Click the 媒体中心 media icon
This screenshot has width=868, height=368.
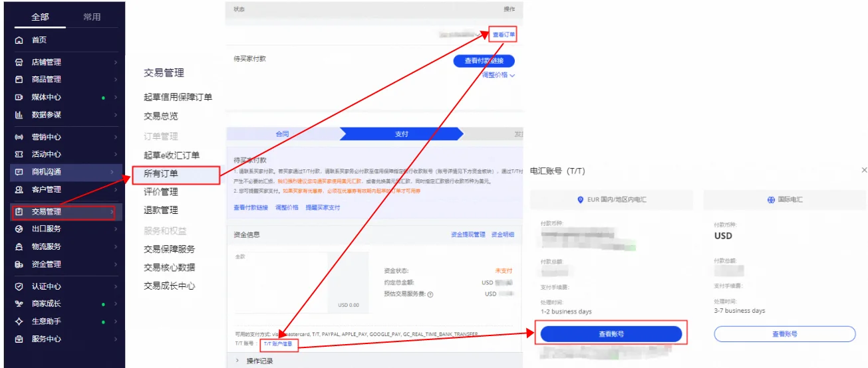pos(19,98)
